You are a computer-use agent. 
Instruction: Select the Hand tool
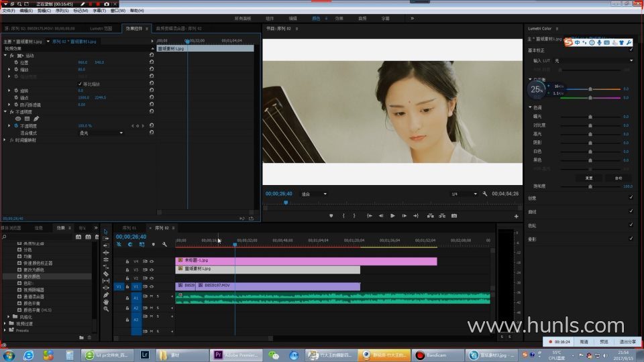pyautogui.click(x=105, y=302)
